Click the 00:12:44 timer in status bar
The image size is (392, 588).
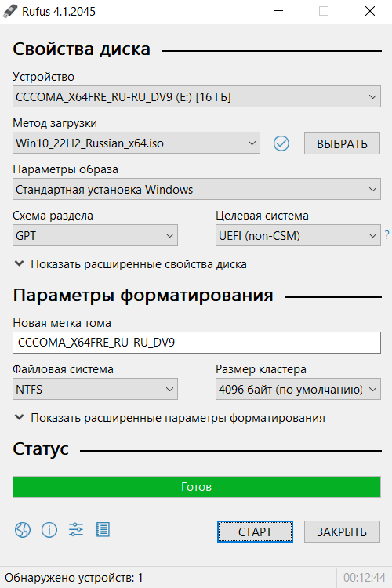click(365, 578)
